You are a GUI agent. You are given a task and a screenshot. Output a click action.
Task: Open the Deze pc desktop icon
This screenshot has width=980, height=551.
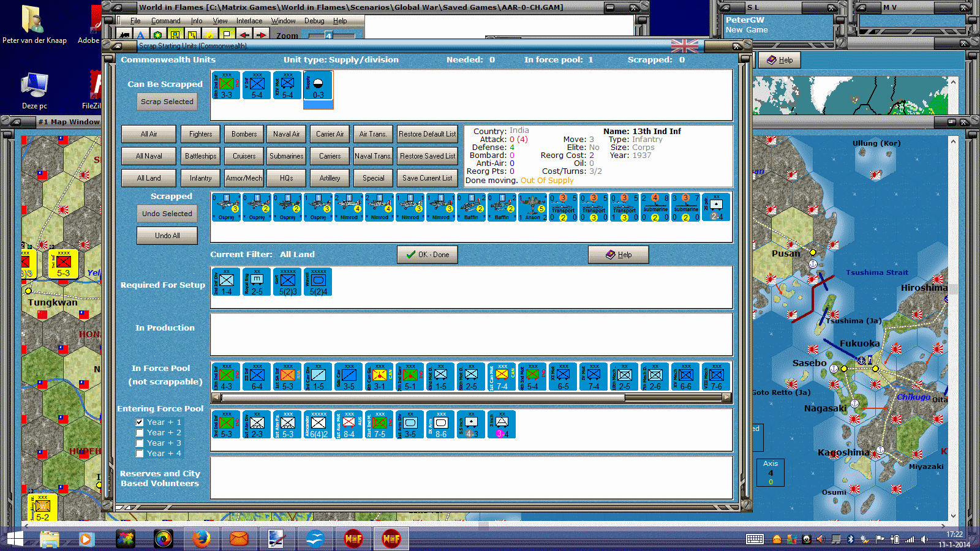pyautogui.click(x=34, y=91)
